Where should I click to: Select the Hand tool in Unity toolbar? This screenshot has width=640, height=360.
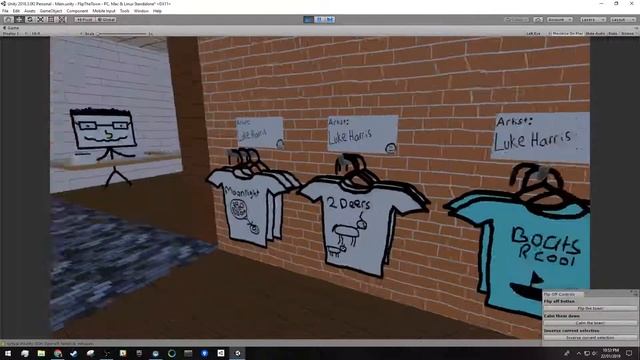point(8,20)
